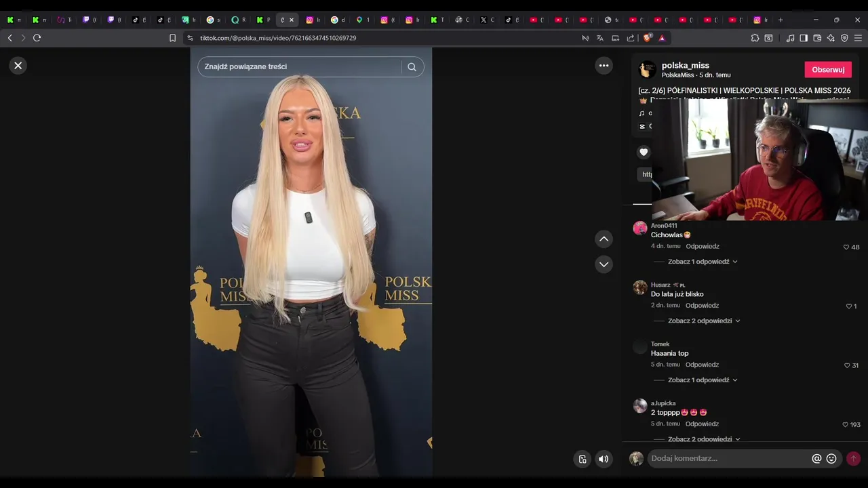Expand 2 replies under a.lupicka's comment
Screen dimensions: 868x488
coord(704,439)
